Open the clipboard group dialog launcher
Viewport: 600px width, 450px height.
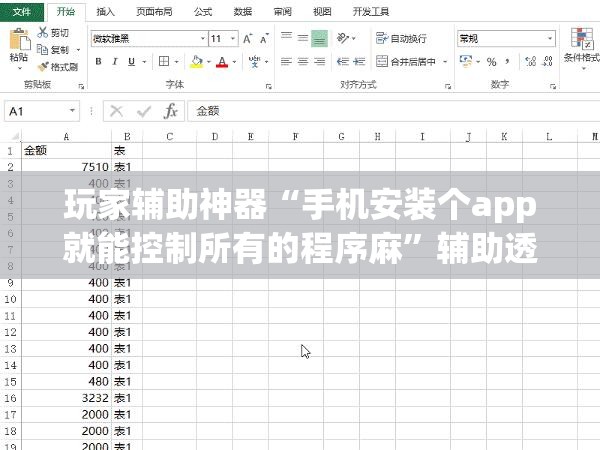(81, 86)
